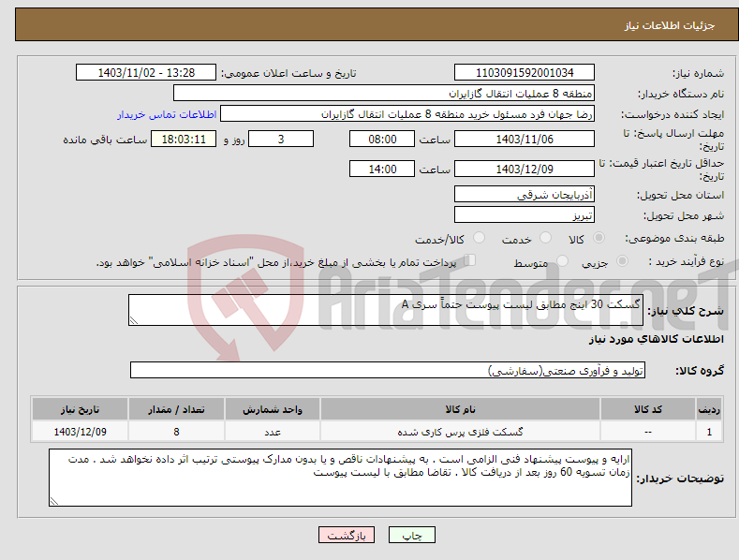
Task: Click price validity date 1403/12/09 field
Action: [525, 169]
